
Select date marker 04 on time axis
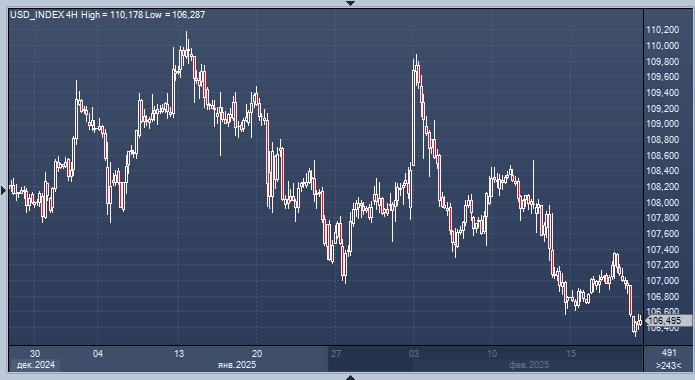click(x=98, y=354)
